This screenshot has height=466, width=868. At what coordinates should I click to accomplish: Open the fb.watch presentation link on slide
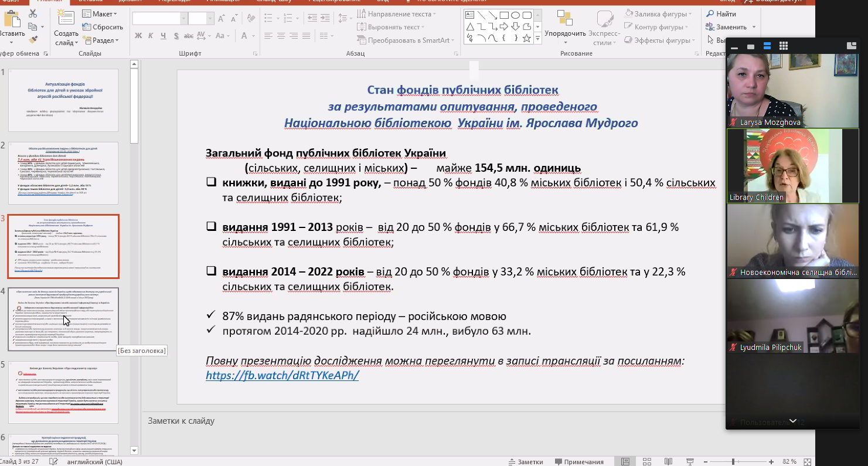pyautogui.click(x=282, y=376)
